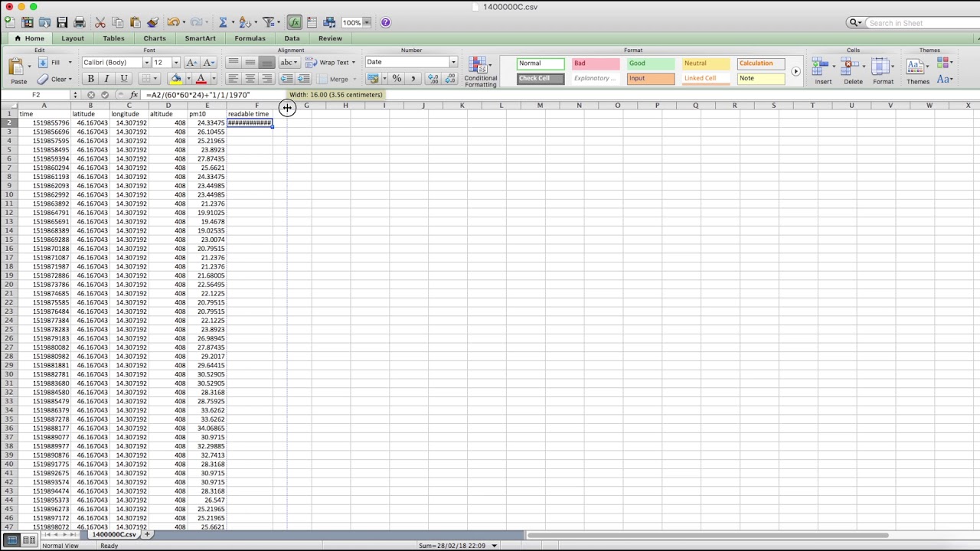Screen dimensions: 980x551
Task: Click the Increase decimal icon
Action: (x=433, y=78)
